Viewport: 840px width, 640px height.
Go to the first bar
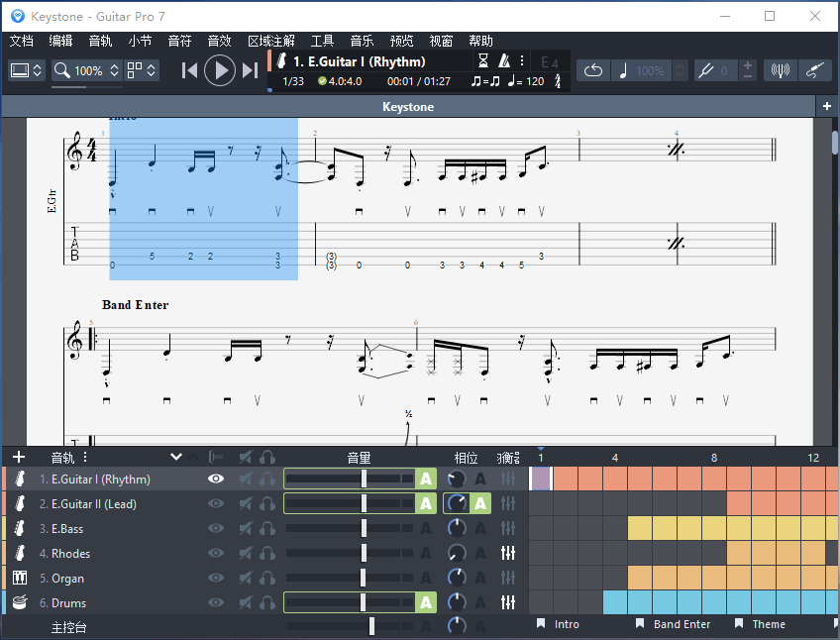189,70
